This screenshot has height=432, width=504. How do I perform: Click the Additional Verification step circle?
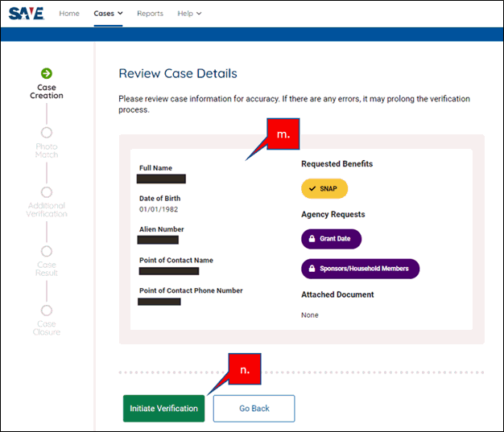coord(47,192)
